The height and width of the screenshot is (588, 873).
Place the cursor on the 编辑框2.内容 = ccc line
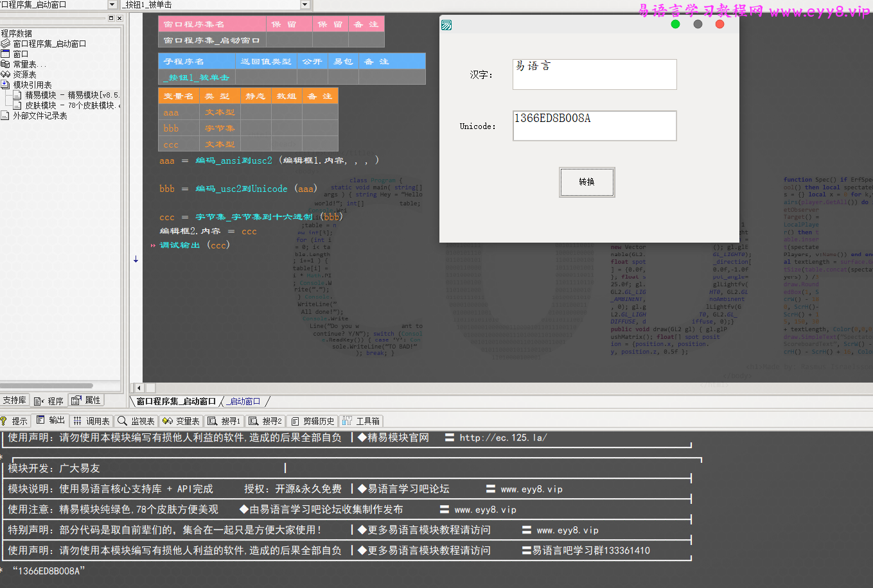click(x=208, y=231)
